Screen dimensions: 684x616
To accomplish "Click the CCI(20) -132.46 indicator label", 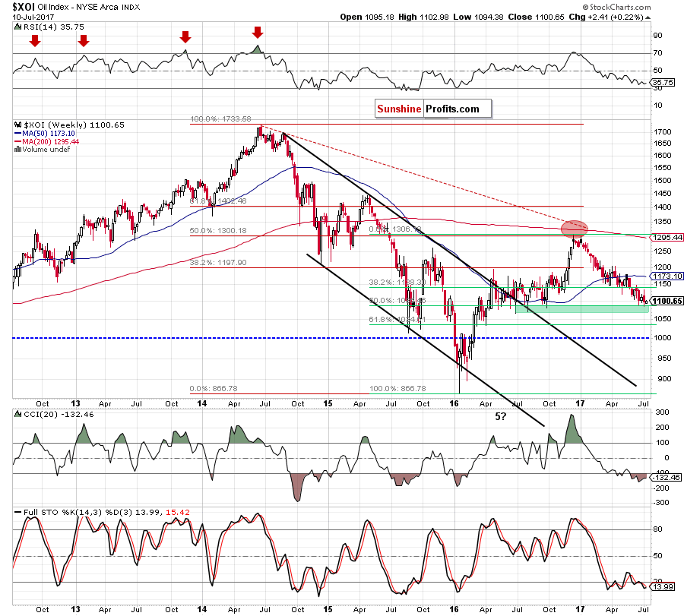I will (59, 414).
